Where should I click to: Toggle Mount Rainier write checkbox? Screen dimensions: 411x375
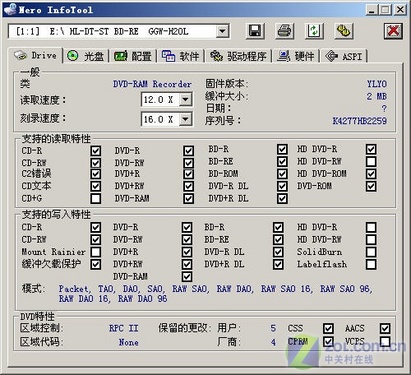[96, 252]
